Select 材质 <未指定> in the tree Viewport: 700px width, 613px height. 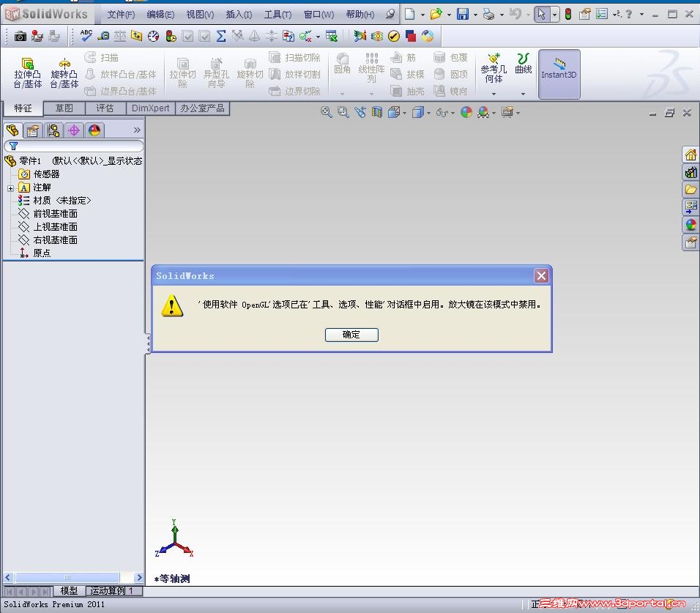tap(62, 201)
